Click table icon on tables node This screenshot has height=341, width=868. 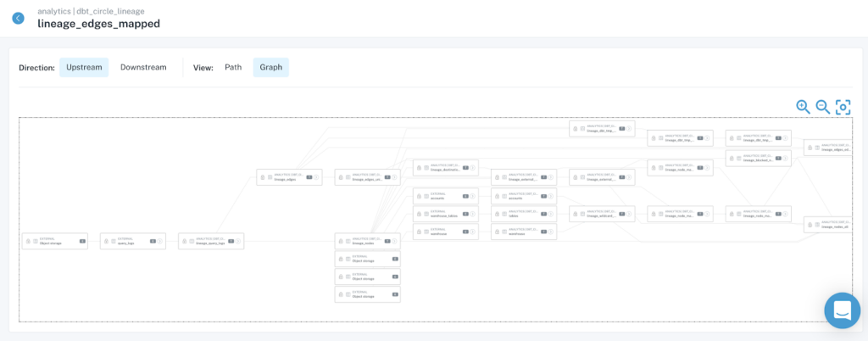504,214
